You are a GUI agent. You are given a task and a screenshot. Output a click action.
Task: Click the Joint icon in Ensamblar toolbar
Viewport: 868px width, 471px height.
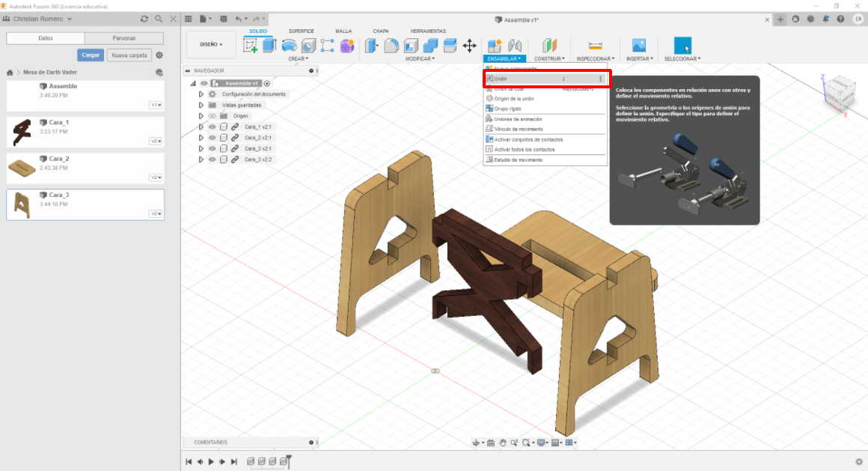(515, 46)
